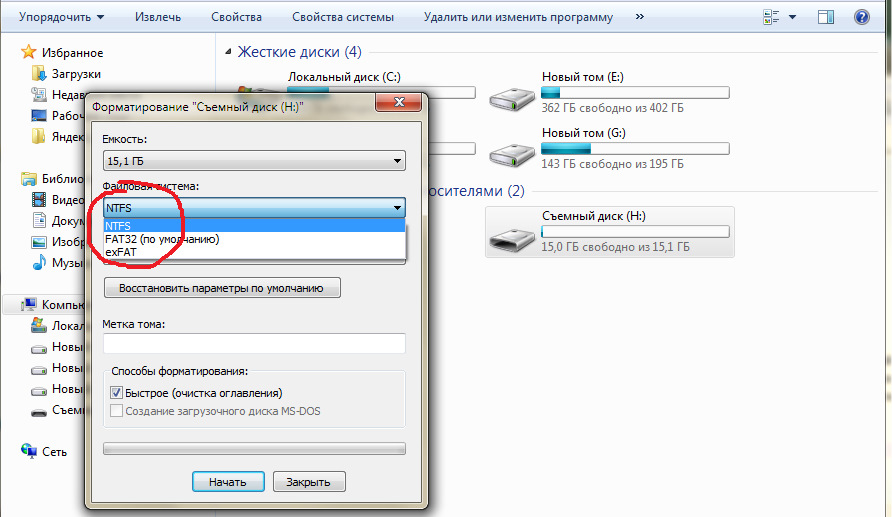Click the Новый том (E:) drive icon
Viewport: 892px width, 517px height.
(512, 98)
